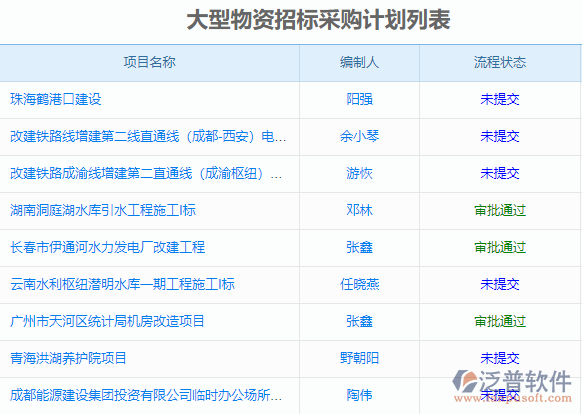This screenshot has height=414, width=582.
Task: Open the 湖南洞庭湖水库引水工程施工I标 project
Action: point(103,210)
